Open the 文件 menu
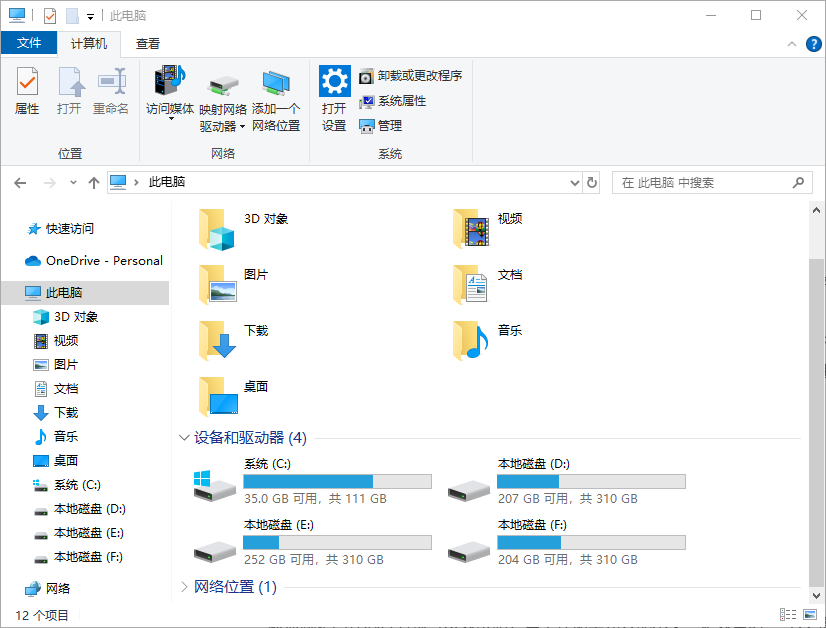826x628 pixels. [30, 43]
